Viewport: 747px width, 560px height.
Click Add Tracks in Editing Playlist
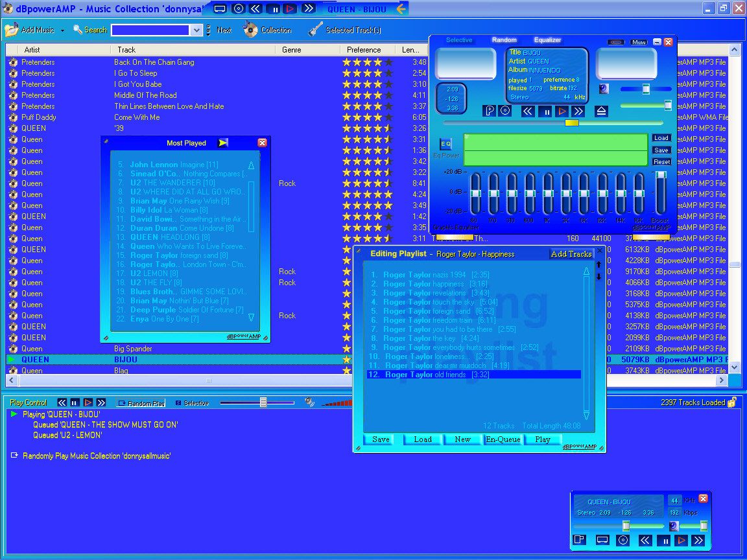[x=571, y=254]
